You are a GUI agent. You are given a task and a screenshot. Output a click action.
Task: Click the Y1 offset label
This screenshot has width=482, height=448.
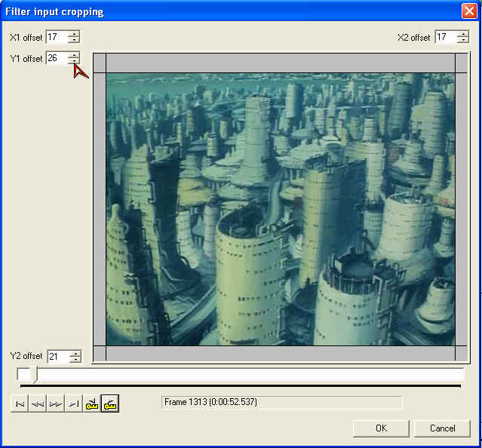click(26, 58)
